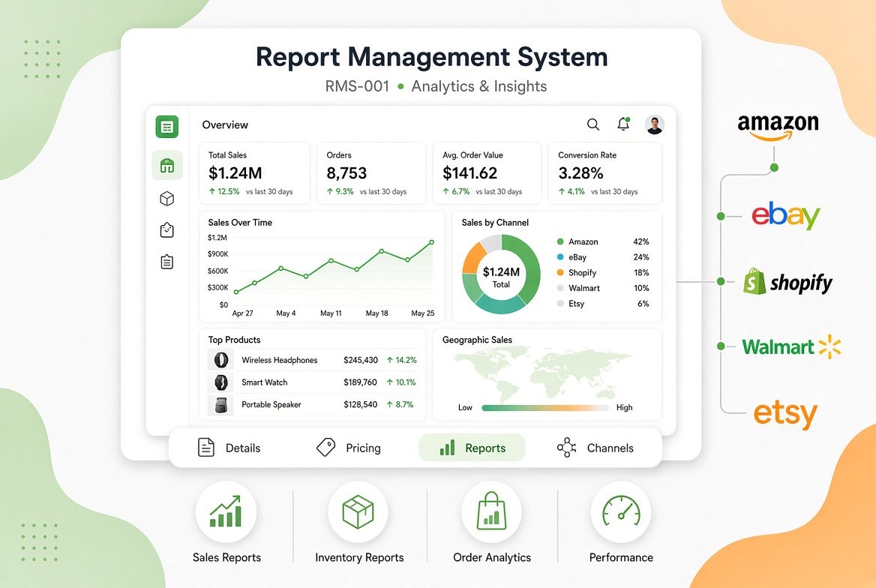Switch to the Pricing tab
Viewport: 876px width, 588px height.
[349, 448]
